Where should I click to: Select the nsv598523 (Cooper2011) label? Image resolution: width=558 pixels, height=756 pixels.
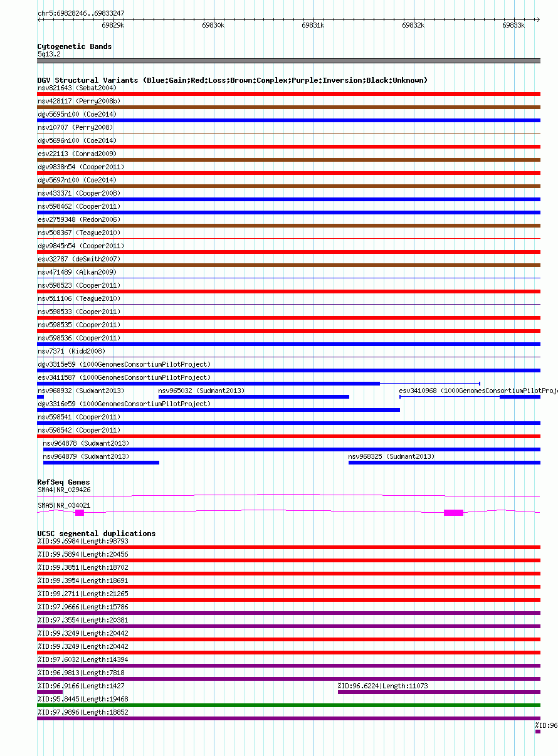click(79, 285)
